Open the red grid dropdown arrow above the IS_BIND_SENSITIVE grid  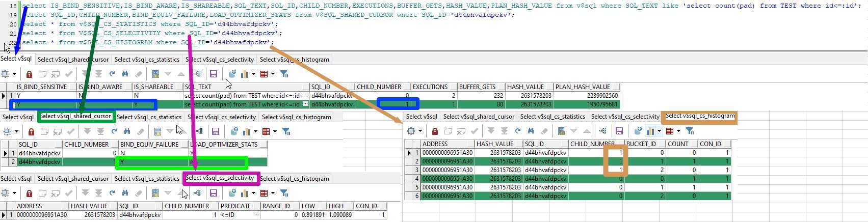[273, 74]
